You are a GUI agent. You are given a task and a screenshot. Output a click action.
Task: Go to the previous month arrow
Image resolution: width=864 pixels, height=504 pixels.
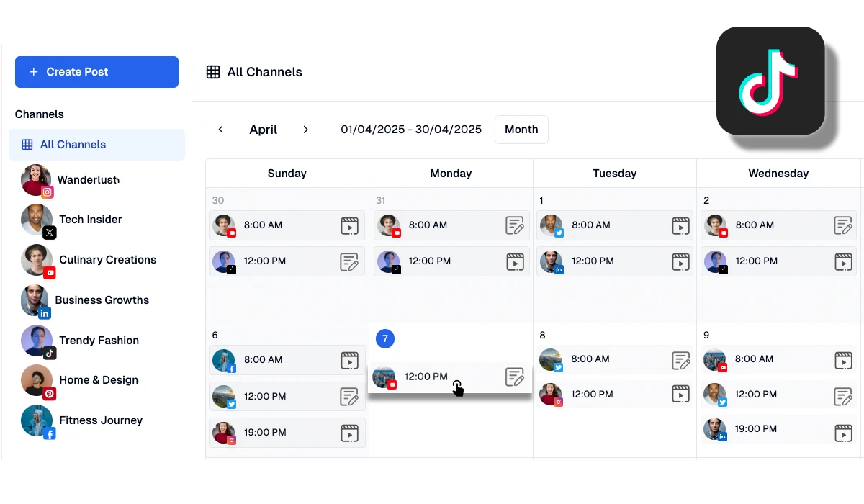[221, 130]
